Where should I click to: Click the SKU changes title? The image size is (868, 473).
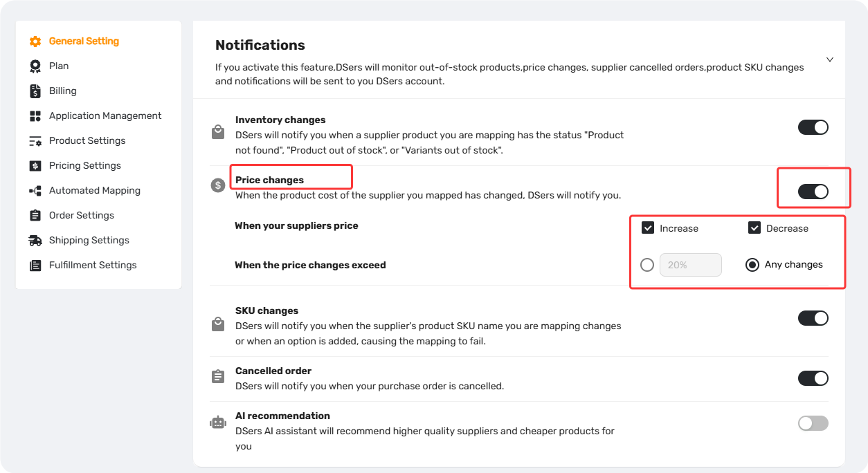coord(266,310)
